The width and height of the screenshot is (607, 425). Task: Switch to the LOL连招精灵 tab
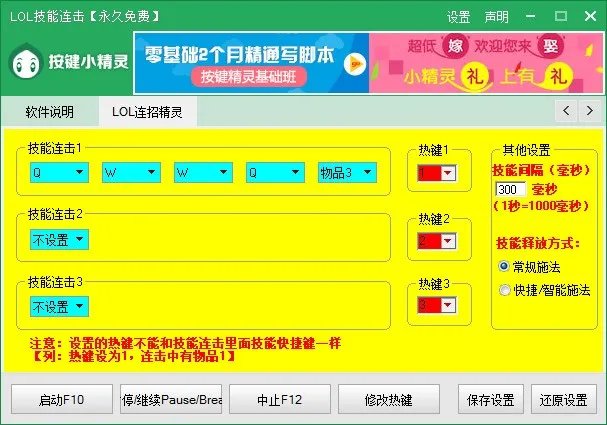[147, 112]
